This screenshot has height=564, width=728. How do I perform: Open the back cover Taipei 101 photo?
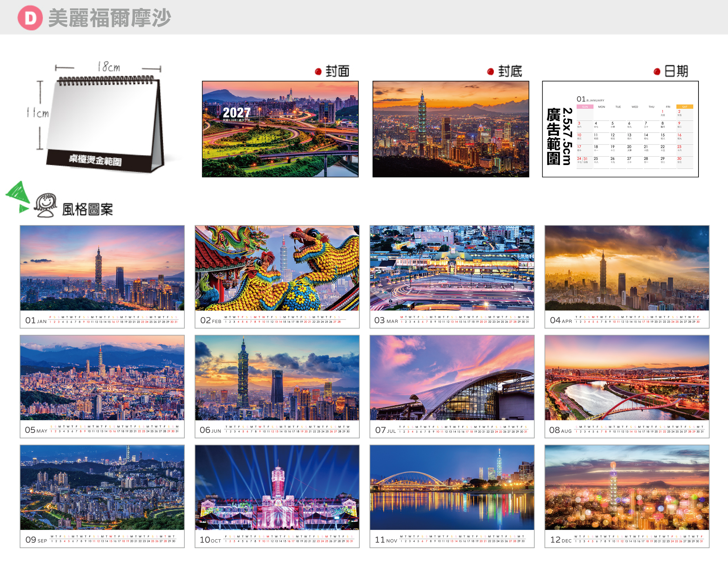click(451, 129)
